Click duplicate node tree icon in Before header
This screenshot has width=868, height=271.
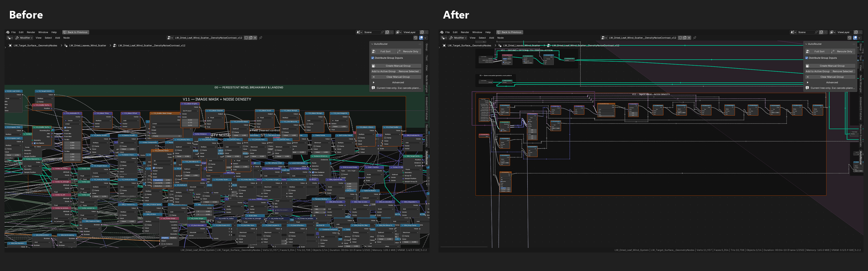coord(250,38)
